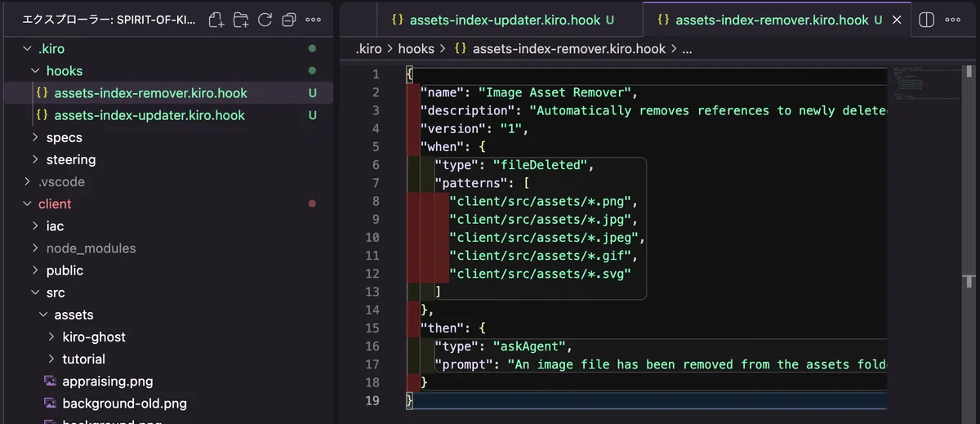Click the New File icon in explorer header
980x424 pixels.
click(216, 20)
